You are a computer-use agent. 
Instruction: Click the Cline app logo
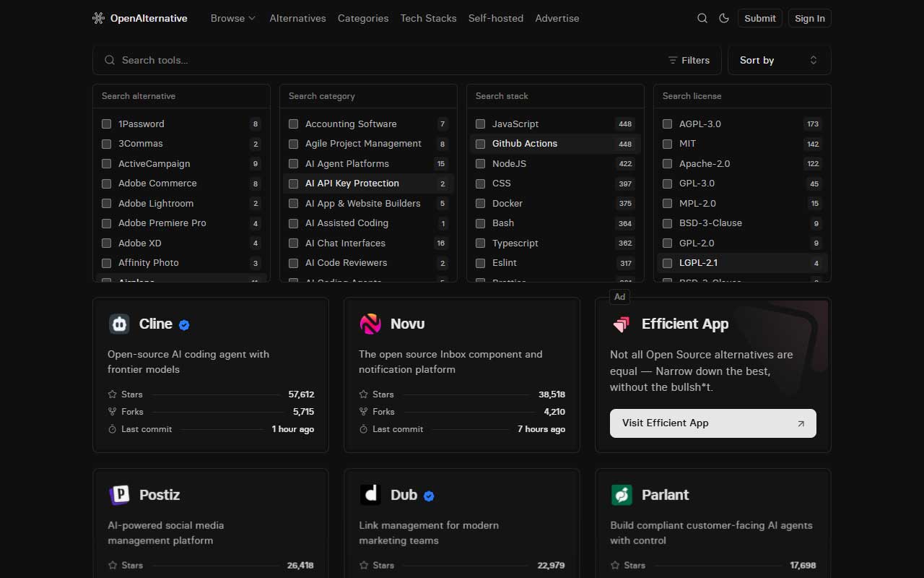tap(119, 324)
